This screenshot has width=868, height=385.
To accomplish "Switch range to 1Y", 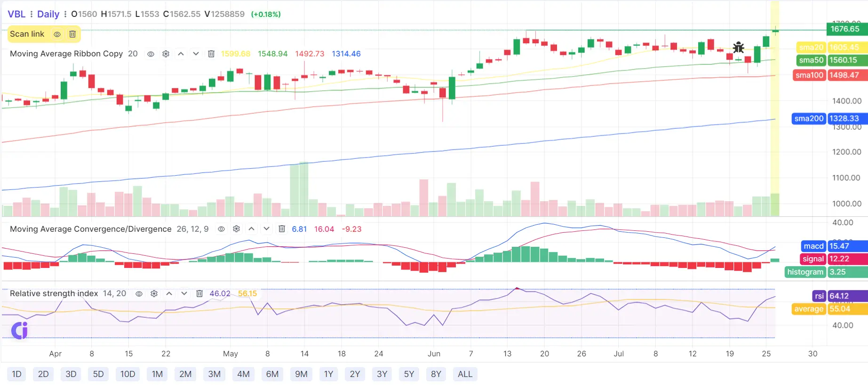I will pos(328,374).
